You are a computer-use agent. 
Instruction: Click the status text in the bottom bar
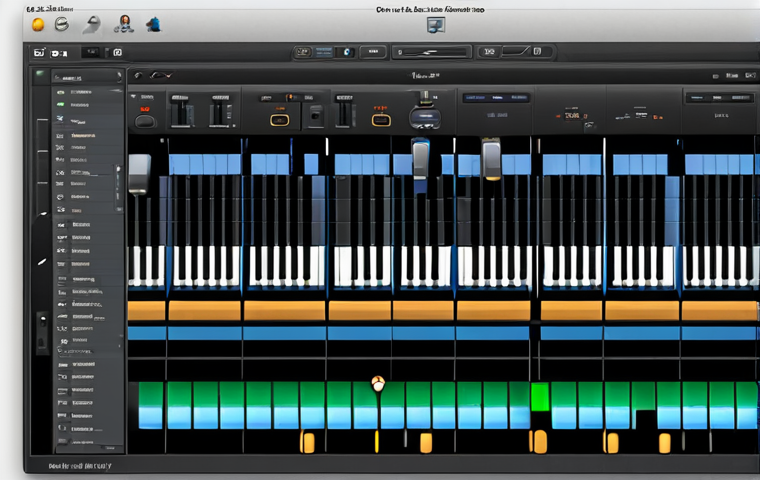[80, 466]
